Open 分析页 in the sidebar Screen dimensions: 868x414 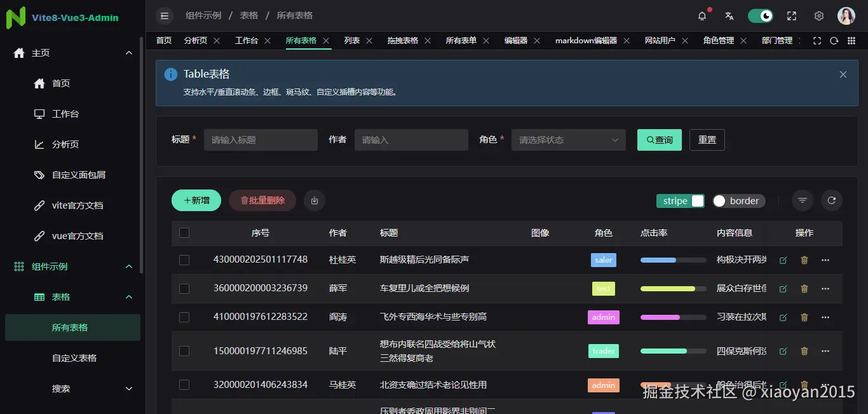(72, 144)
